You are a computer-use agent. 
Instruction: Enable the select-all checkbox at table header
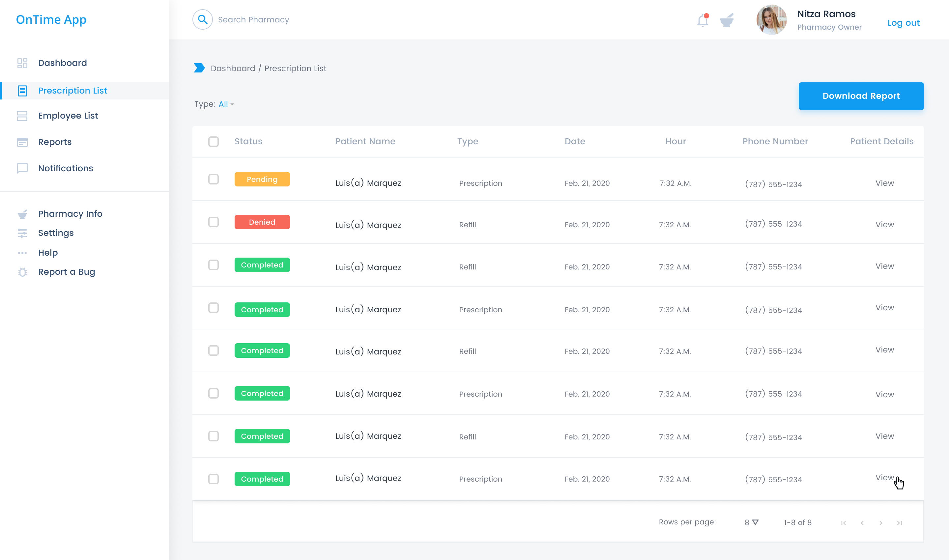pos(214,141)
